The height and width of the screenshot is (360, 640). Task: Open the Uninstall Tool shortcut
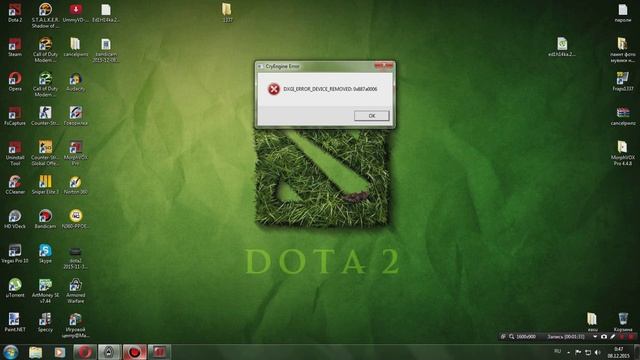click(15, 153)
